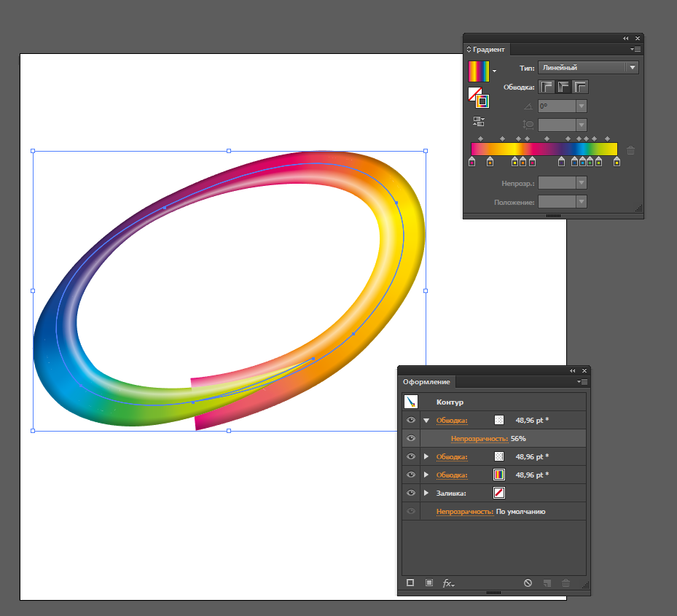Screen dimensions: 677x616
Task: Open the saved gradients list arrow beside preview
Action: point(494,71)
